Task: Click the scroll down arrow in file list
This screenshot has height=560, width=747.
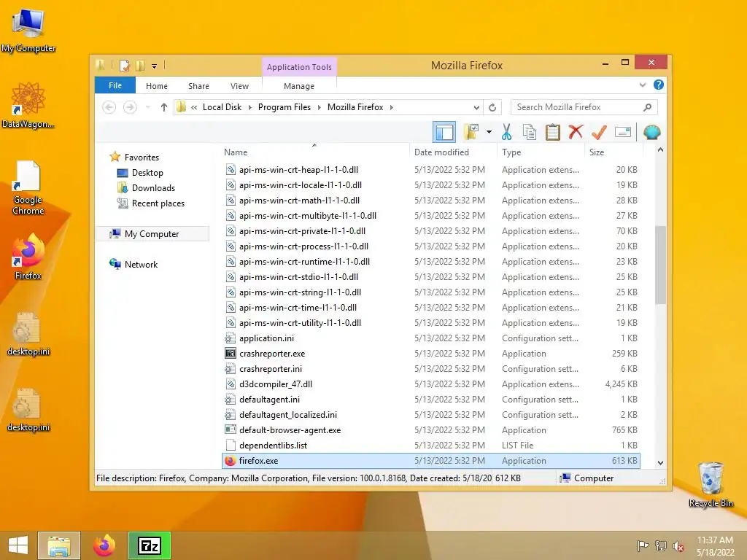Action: click(x=660, y=462)
